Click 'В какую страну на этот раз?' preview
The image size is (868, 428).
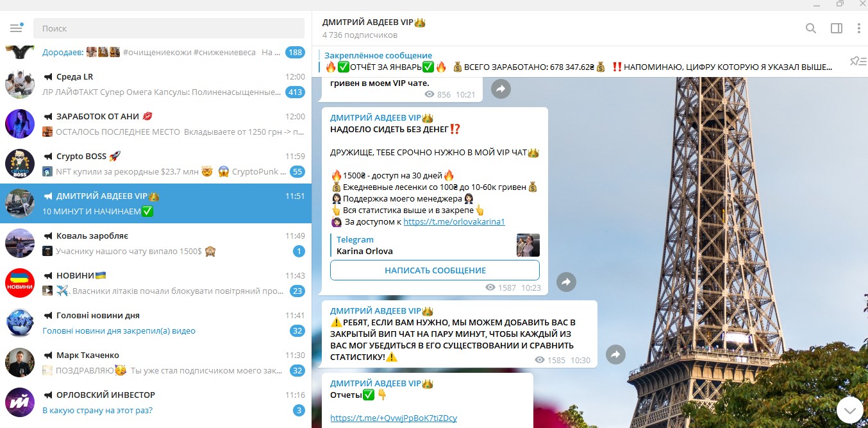[x=97, y=411]
